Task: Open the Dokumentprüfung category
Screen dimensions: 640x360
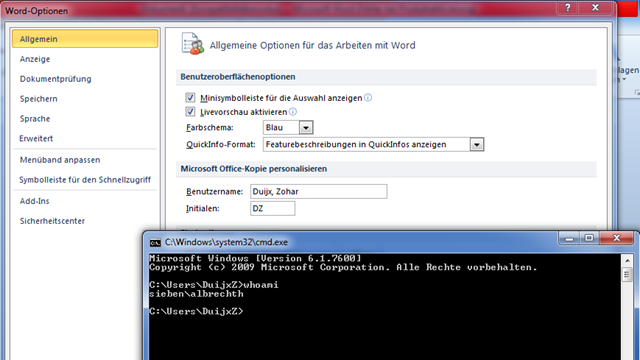Action: (56, 79)
